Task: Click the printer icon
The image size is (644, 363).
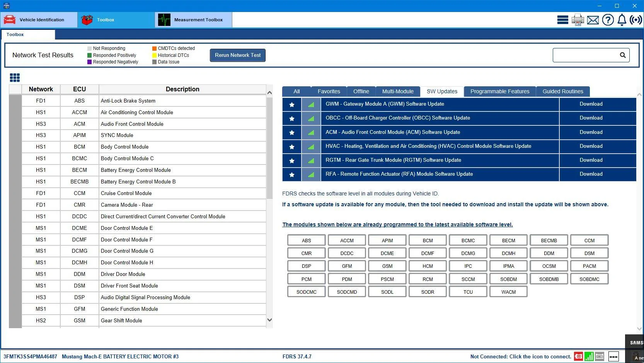Action: coord(578,20)
